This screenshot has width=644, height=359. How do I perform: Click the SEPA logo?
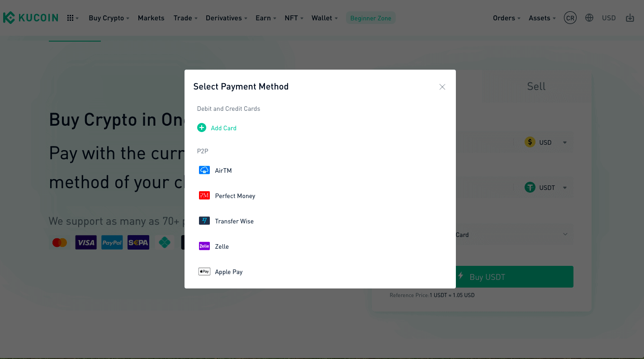(x=138, y=243)
